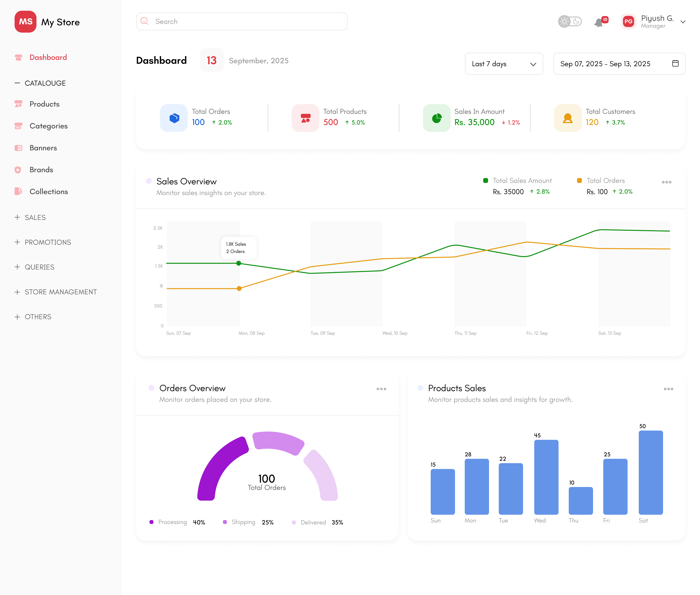Open the Last 7 days dropdown

point(503,64)
